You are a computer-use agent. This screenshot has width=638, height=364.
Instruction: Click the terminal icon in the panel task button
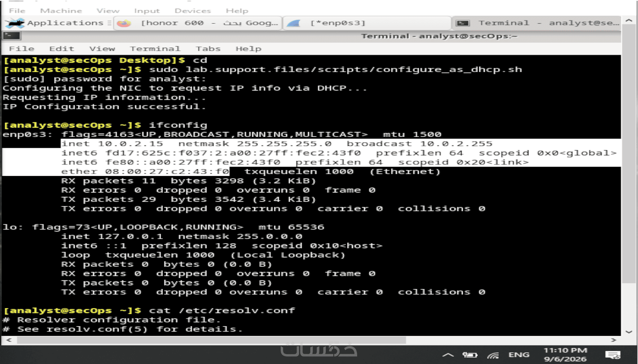pyautogui.click(x=463, y=23)
